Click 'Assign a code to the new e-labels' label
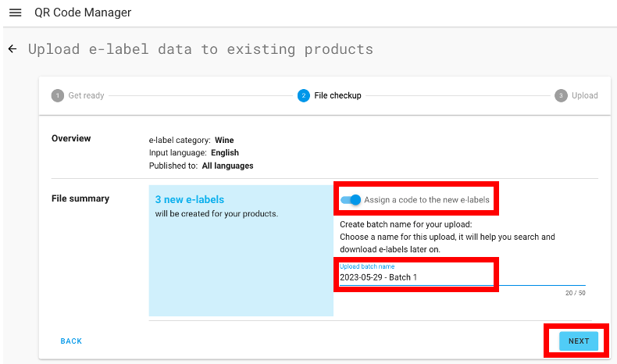 pyautogui.click(x=426, y=200)
